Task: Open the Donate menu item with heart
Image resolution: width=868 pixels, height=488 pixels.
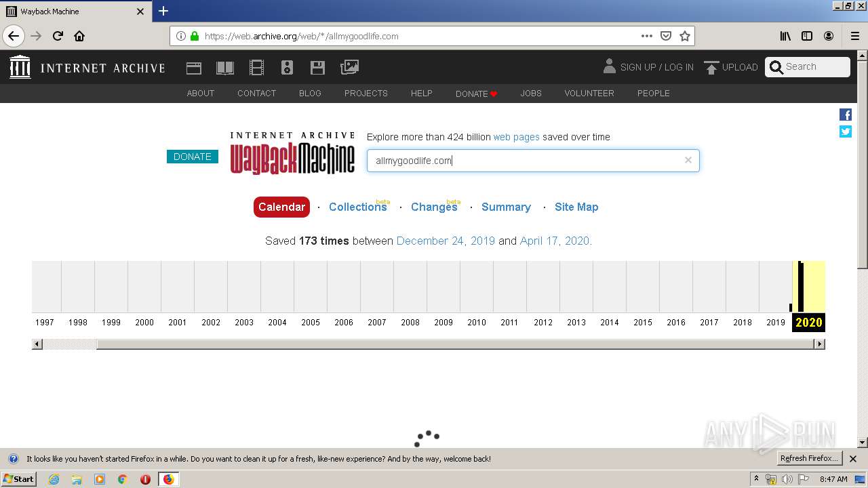Action: [x=476, y=94]
